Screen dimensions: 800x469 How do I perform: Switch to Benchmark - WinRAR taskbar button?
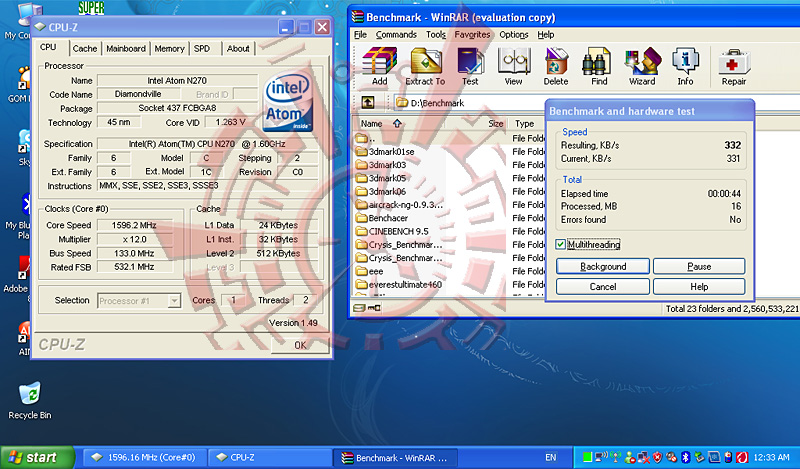395,457
